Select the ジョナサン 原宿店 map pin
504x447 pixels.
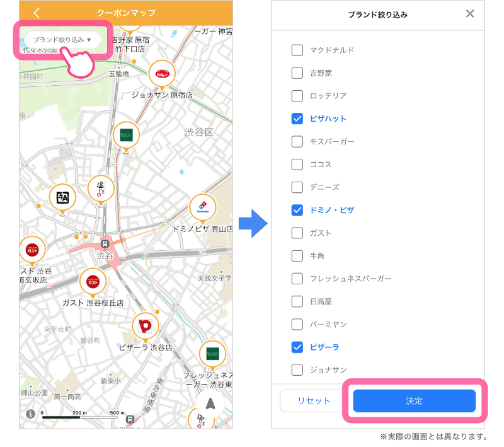coord(162,74)
